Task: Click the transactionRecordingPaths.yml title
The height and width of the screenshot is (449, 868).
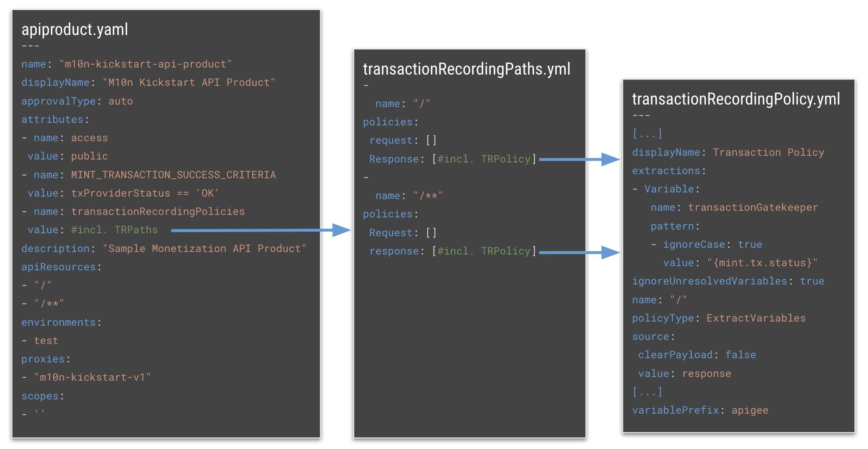Action: [467, 69]
